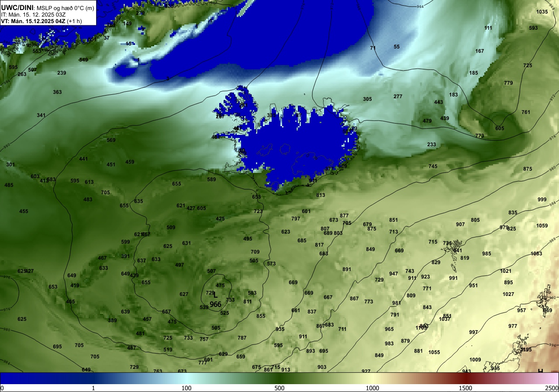This screenshot has height=392, width=559.
Task: Click the height value 341
Action: point(41,115)
